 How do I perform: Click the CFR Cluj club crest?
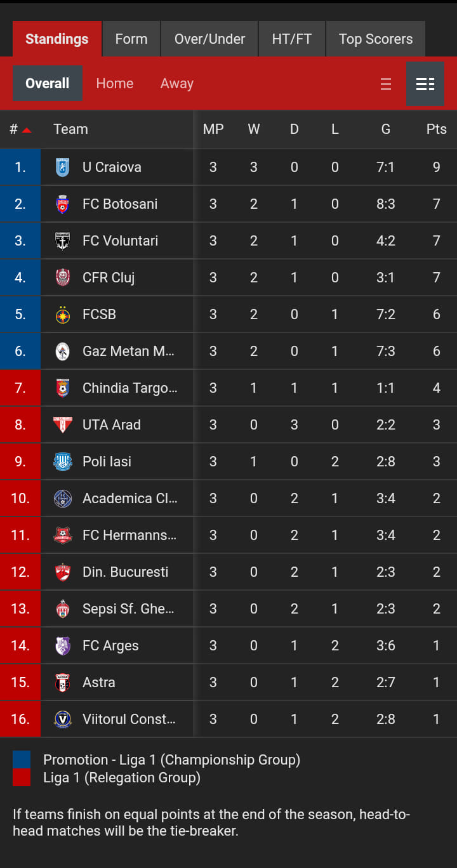[x=62, y=278]
